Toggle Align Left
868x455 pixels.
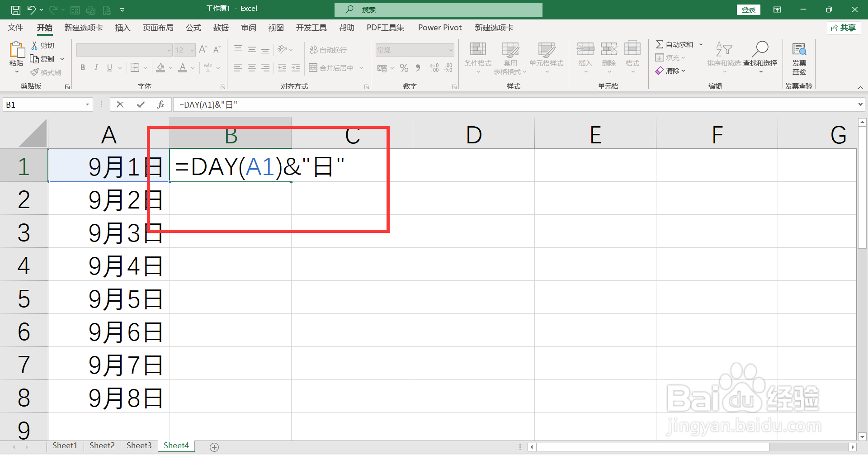[238, 68]
